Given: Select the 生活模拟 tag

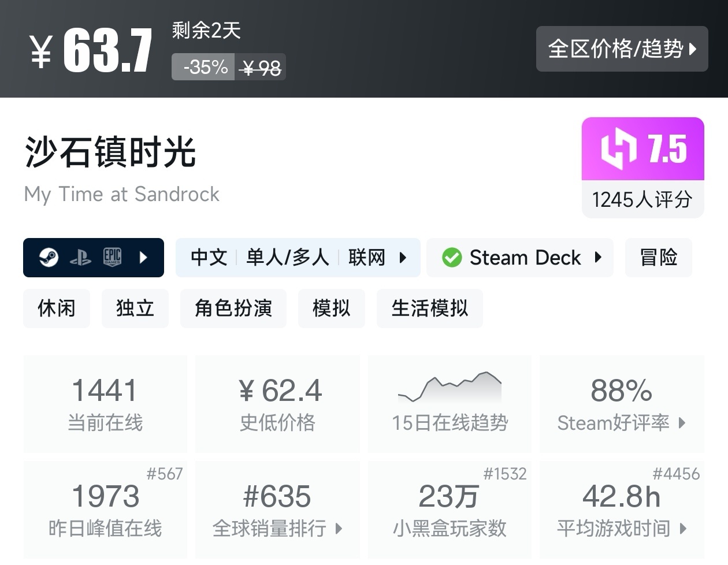Looking at the screenshot, I should tap(430, 308).
